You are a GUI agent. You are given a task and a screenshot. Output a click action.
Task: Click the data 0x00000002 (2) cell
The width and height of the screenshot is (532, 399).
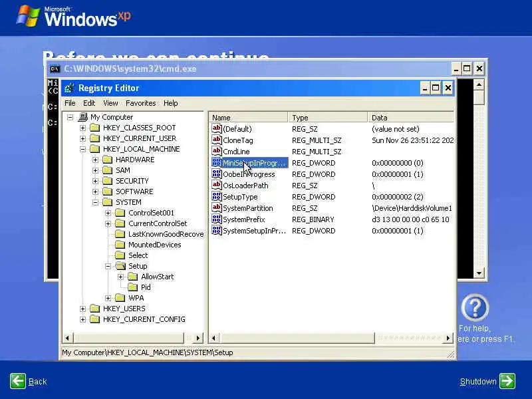[397, 197]
